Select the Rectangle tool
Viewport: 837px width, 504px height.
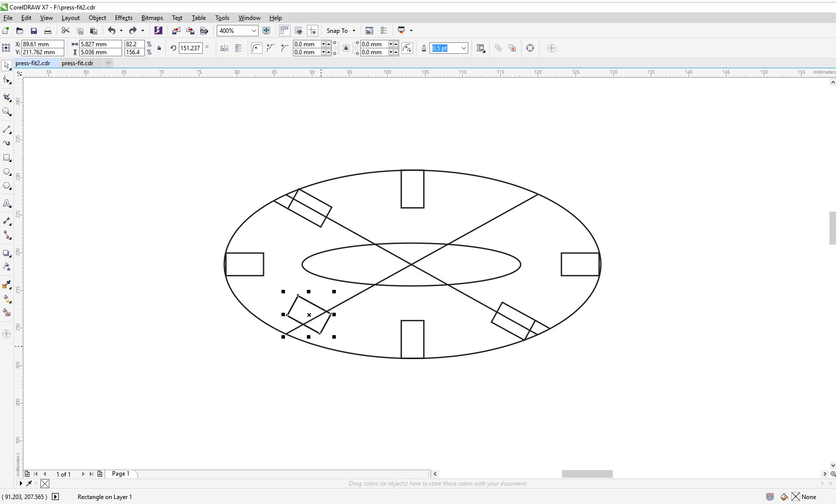point(7,158)
